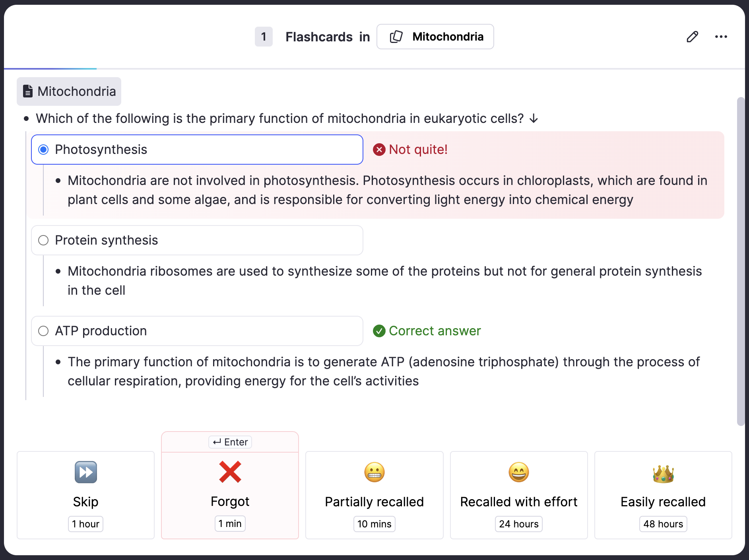Viewport: 749px width, 560px height.
Task: Click the crown Easily recalled icon
Action: (663, 473)
